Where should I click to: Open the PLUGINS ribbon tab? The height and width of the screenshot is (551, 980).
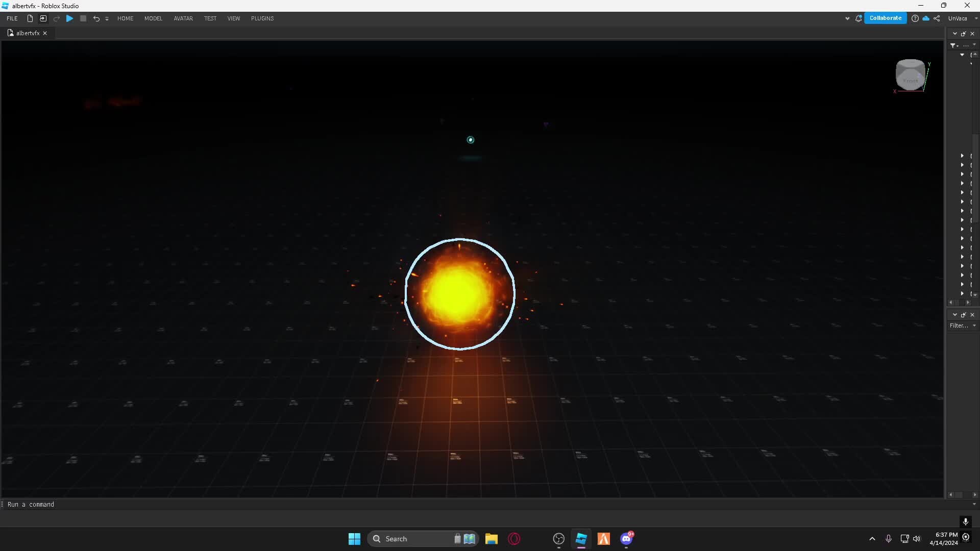[262, 18]
